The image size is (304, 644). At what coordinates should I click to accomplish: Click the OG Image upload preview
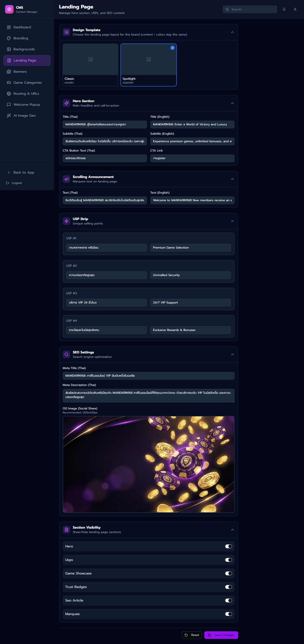click(x=149, y=464)
